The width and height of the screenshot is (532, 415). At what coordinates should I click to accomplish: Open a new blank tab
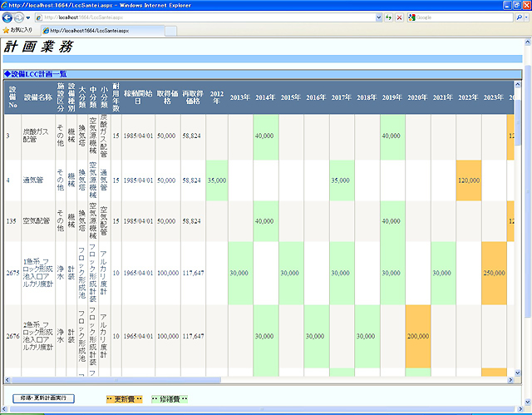(170, 30)
